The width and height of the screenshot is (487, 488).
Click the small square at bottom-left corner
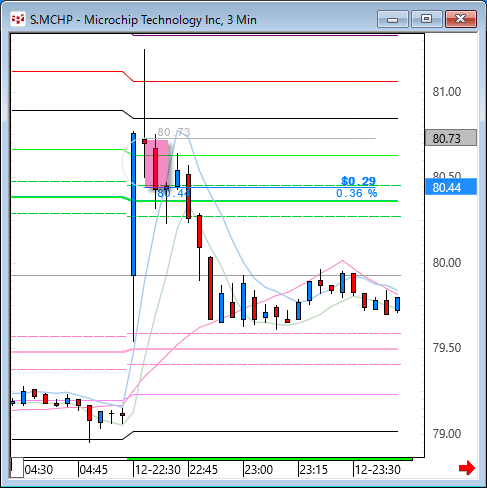17,468
